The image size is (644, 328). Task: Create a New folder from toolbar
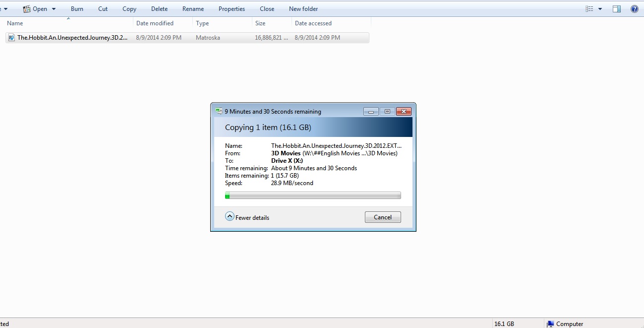click(x=303, y=9)
